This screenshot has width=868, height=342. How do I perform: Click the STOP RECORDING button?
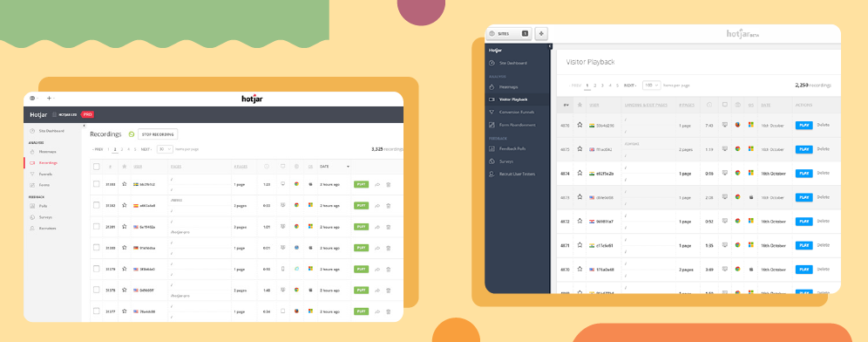(x=158, y=134)
